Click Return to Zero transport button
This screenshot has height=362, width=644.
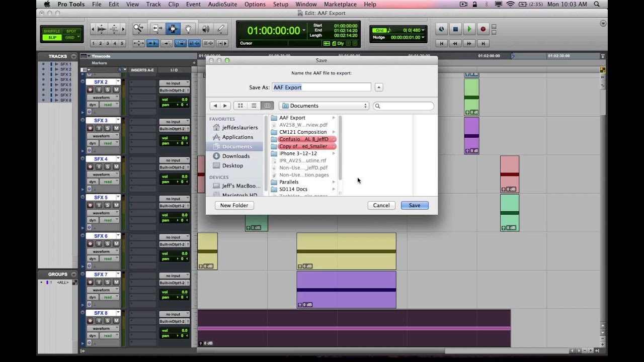point(441,43)
